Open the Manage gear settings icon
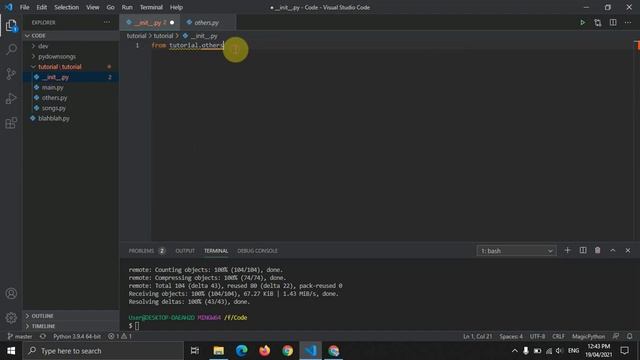640x360 pixels. click(x=11, y=318)
